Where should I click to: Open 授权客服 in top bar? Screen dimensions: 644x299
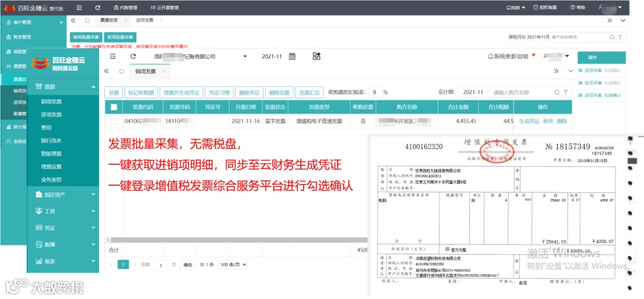[545, 7]
